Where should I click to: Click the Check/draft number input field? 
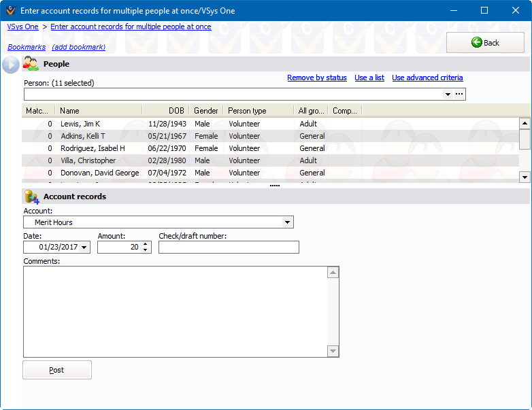tap(229, 247)
